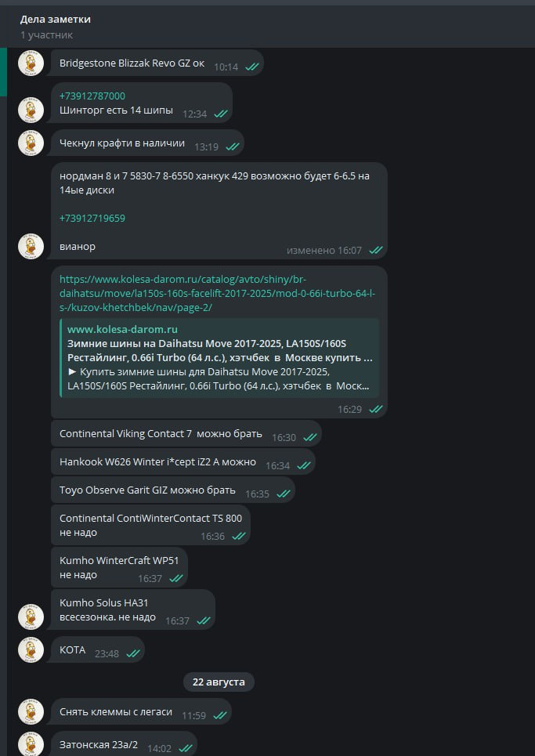Click avatar beside Чекнул крафти message
This screenshot has width=535, height=756.
(31, 143)
